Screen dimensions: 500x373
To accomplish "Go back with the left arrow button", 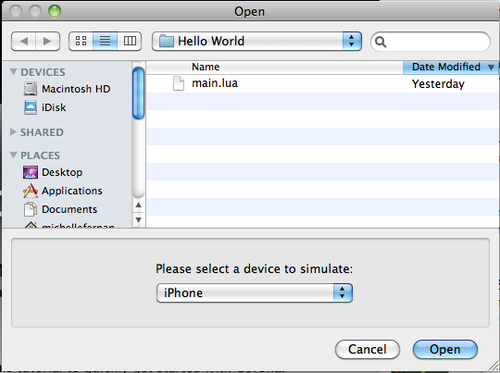I will pyautogui.click(x=24, y=41).
